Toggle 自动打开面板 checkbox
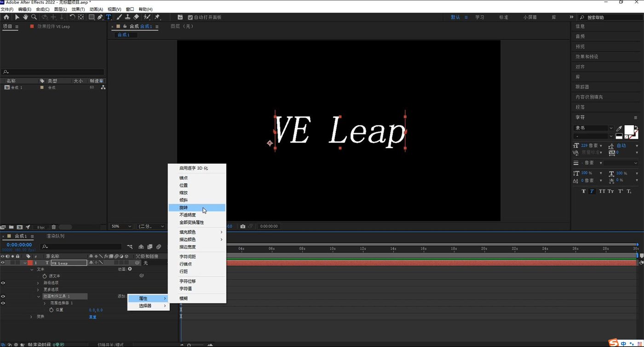Screen dimensions: 644x347 pos(190,17)
